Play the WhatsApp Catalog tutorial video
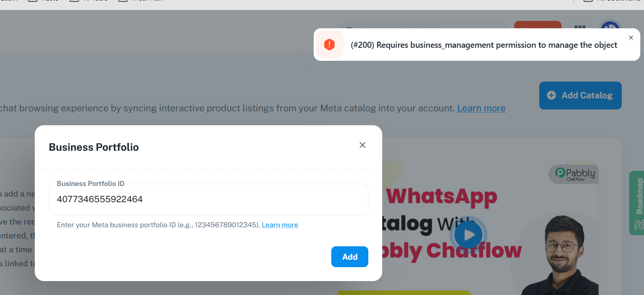Viewport: 644px width, 295px height. click(x=469, y=235)
